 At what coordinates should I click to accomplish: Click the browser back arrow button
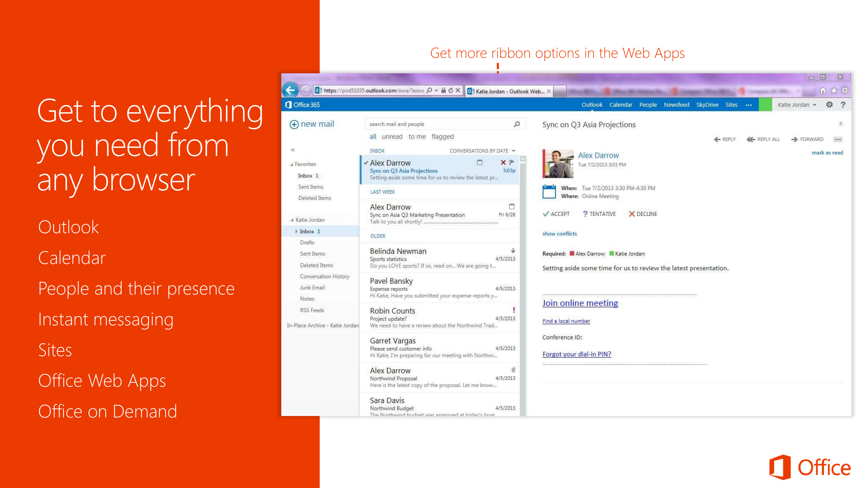tap(290, 90)
